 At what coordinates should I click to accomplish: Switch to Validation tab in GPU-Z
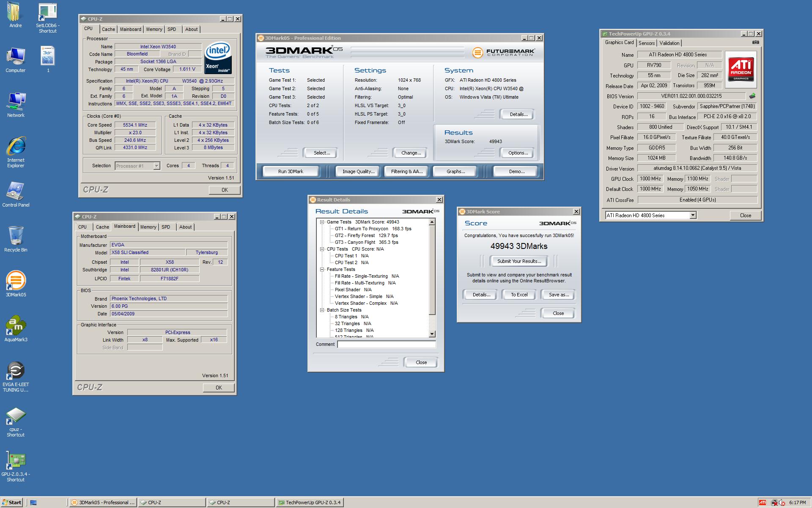click(x=669, y=43)
